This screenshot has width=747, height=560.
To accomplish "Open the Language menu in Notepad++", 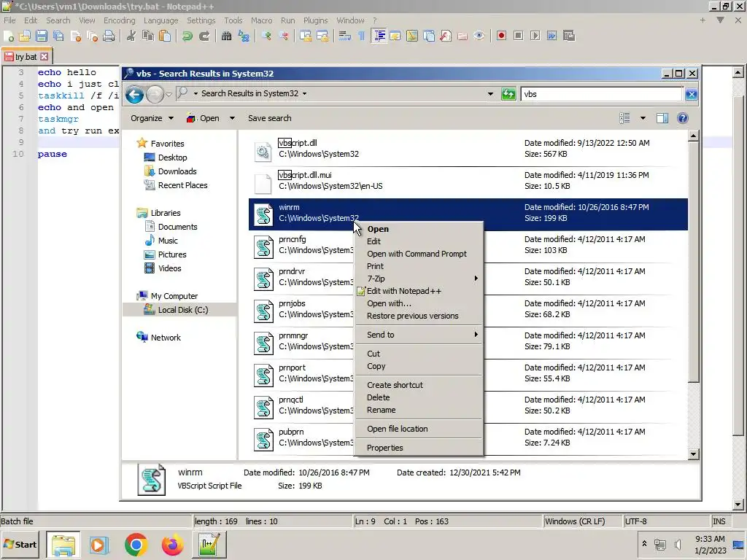I will (x=160, y=20).
